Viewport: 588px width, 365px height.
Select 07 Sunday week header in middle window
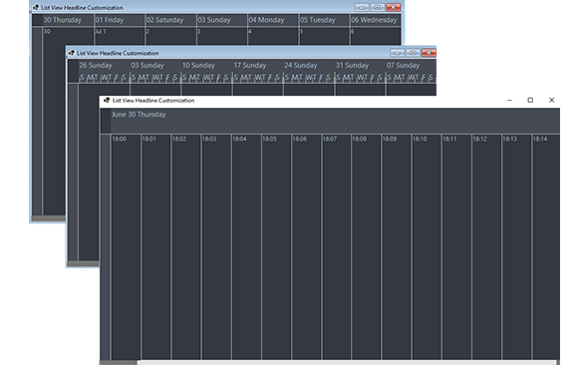403,65
